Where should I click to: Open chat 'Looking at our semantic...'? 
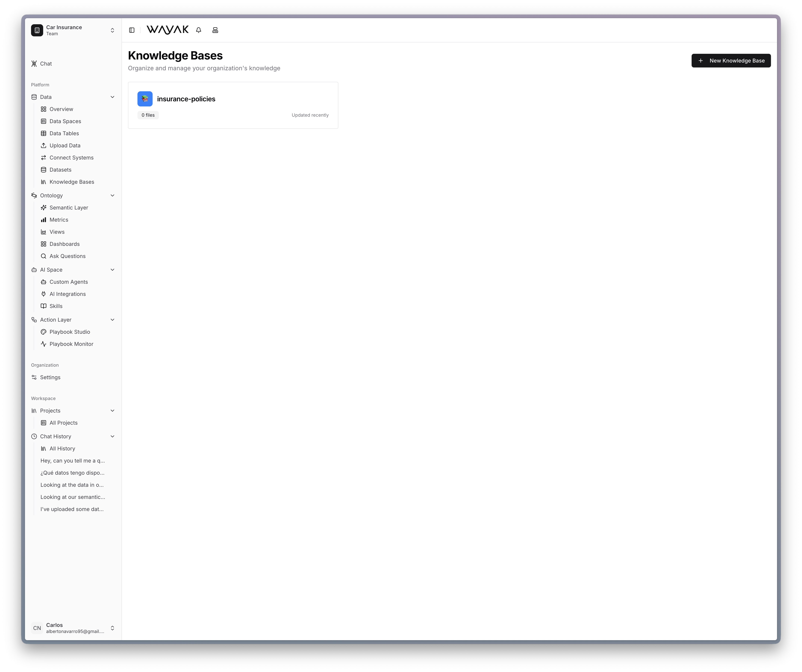[73, 497]
